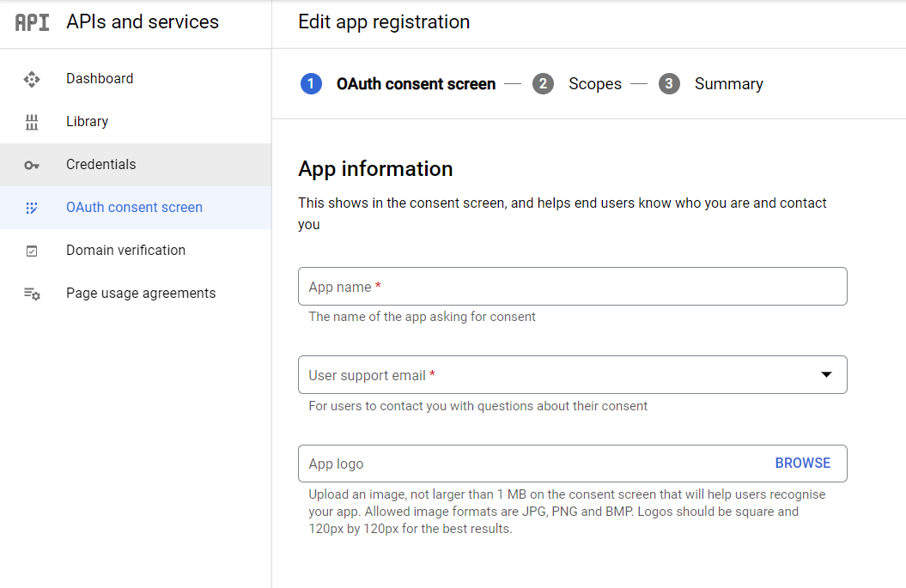The width and height of the screenshot is (906, 588).
Task: Click the OAuth consent screen dotted icon
Action: (32, 208)
